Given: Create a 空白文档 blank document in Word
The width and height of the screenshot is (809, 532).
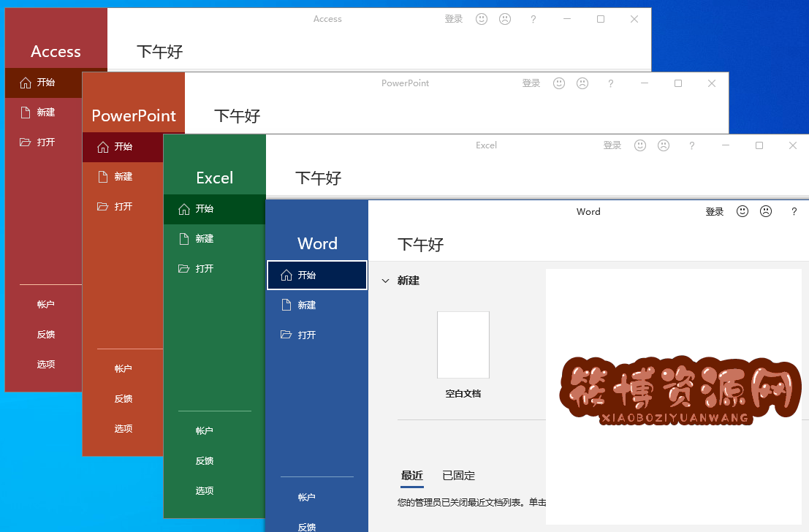Looking at the screenshot, I should coord(463,355).
